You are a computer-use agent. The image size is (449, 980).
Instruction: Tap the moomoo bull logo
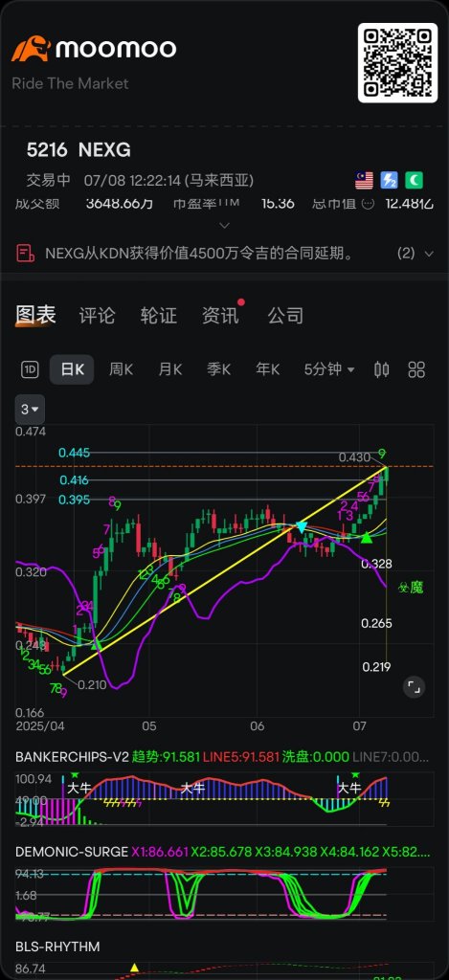[x=31, y=49]
